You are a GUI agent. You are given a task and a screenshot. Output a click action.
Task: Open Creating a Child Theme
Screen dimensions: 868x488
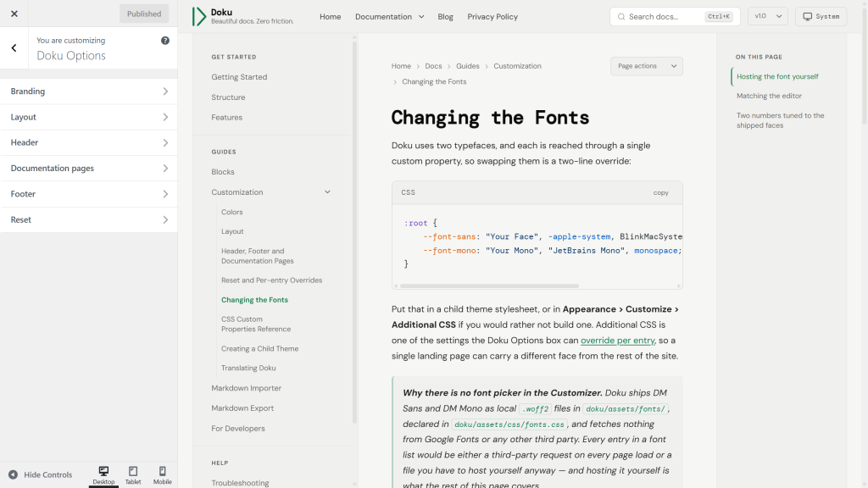pyautogui.click(x=259, y=348)
